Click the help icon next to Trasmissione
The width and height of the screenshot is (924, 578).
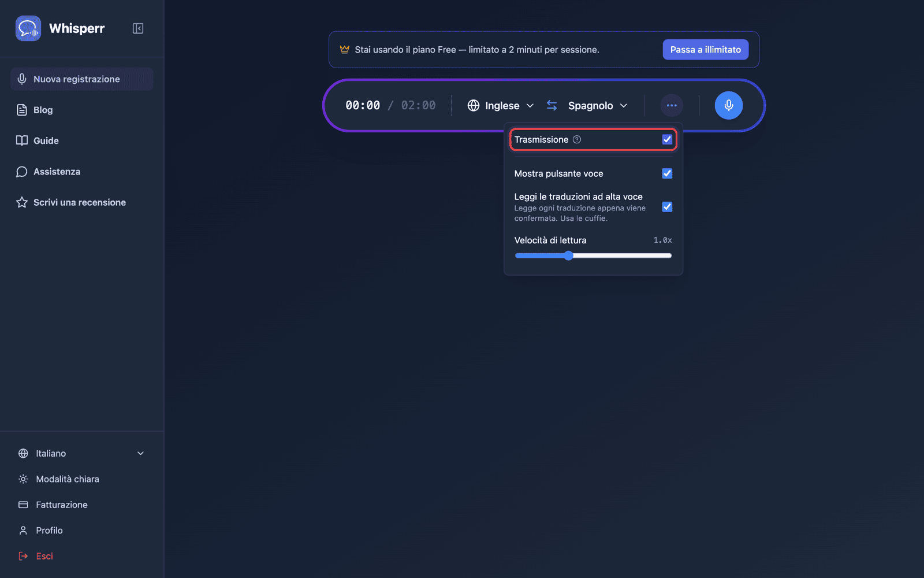pos(577,139)
